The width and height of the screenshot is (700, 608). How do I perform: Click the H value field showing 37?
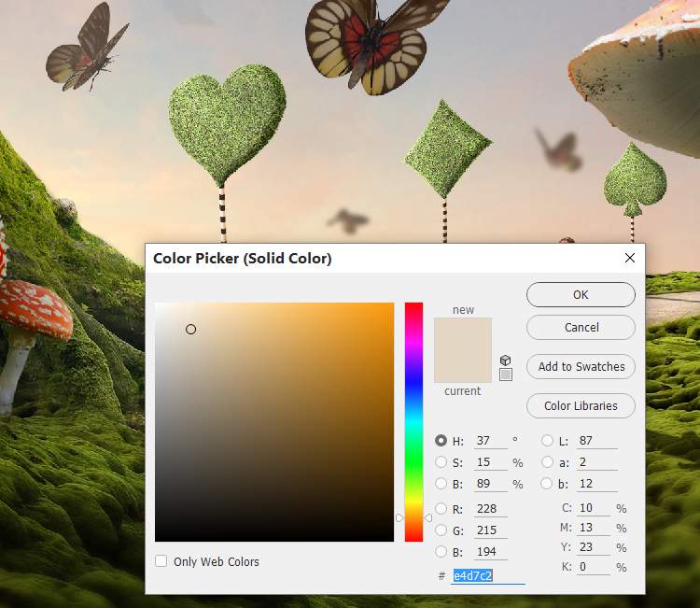click(x=490, y=441)
